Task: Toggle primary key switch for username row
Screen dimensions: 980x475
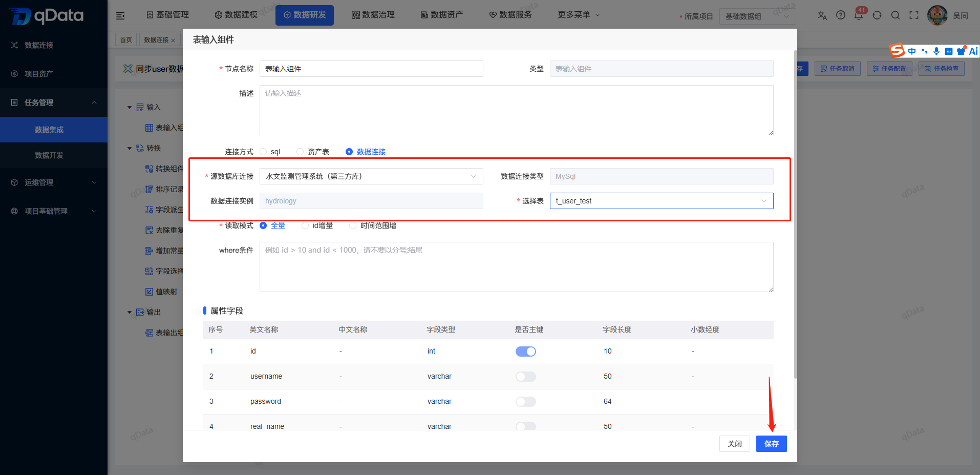Action: point(526,377)
